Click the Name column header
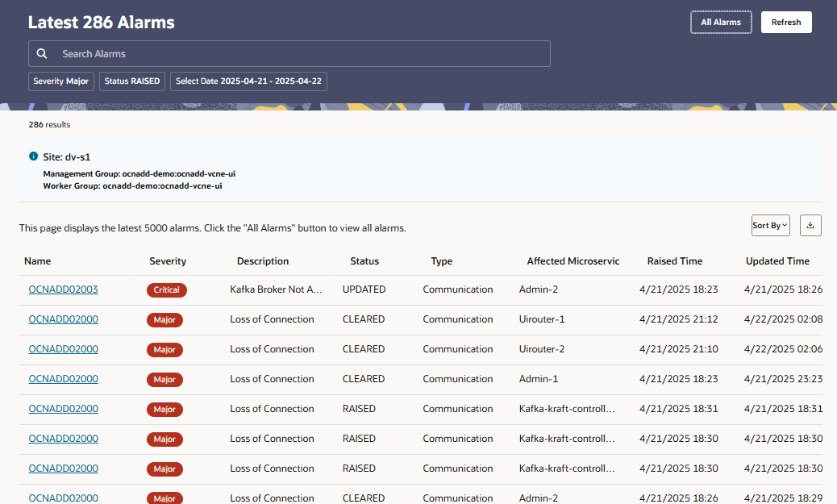 (37, 261)
